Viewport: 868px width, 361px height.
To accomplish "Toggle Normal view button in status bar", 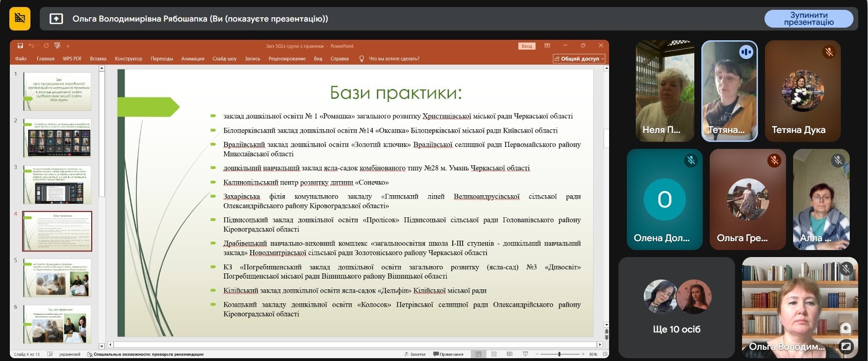I will point(478,354).
